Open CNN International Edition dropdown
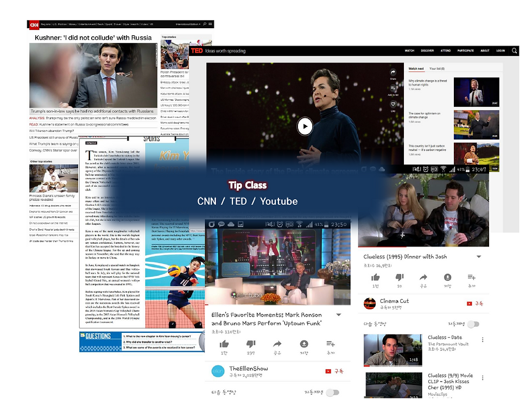The image size is (532, 399). [x=188, y=24]
